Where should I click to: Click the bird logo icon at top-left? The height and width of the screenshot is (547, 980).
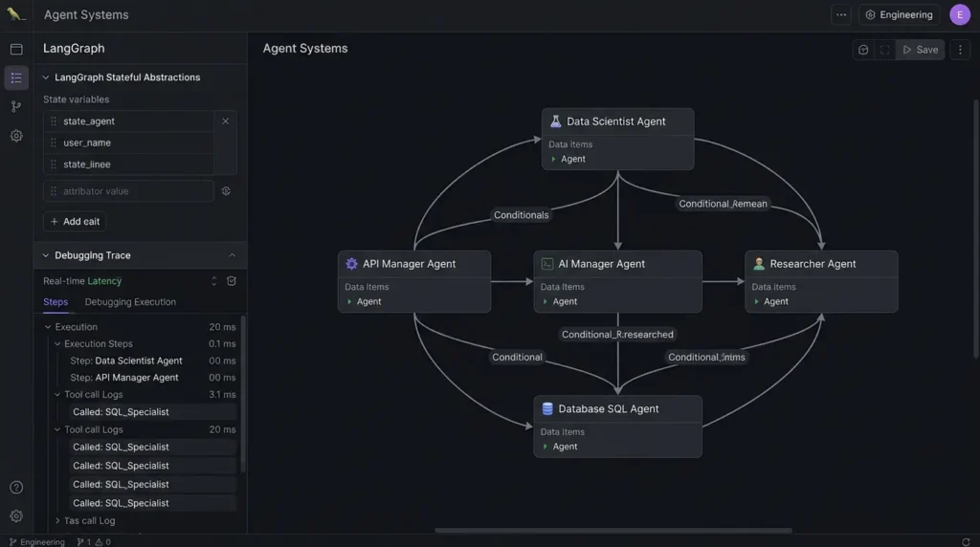[15, 13]
